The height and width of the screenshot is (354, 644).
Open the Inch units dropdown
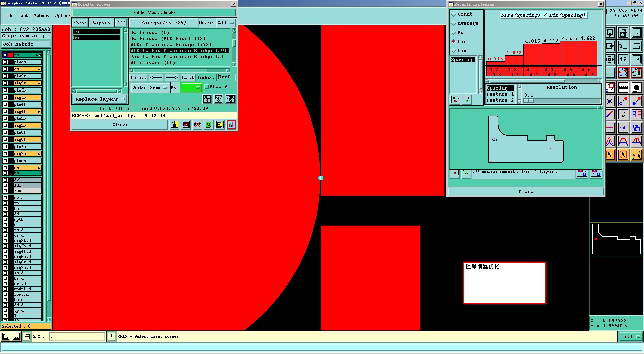(630, 336)
